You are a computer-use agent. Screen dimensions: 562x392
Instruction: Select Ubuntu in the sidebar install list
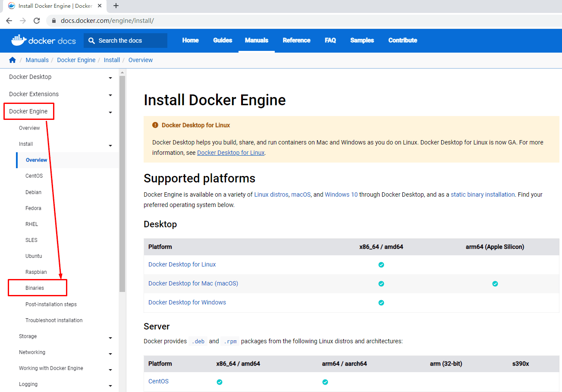coord(34,256)
